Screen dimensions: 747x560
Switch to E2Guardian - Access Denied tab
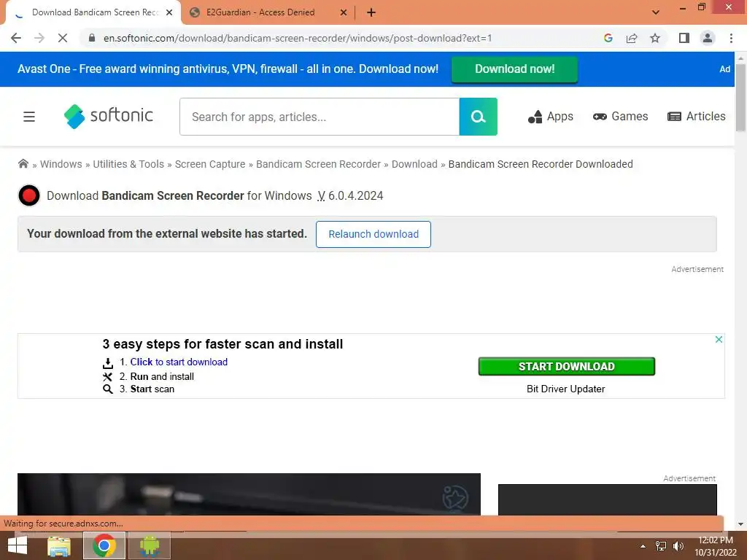pos(260,12)
